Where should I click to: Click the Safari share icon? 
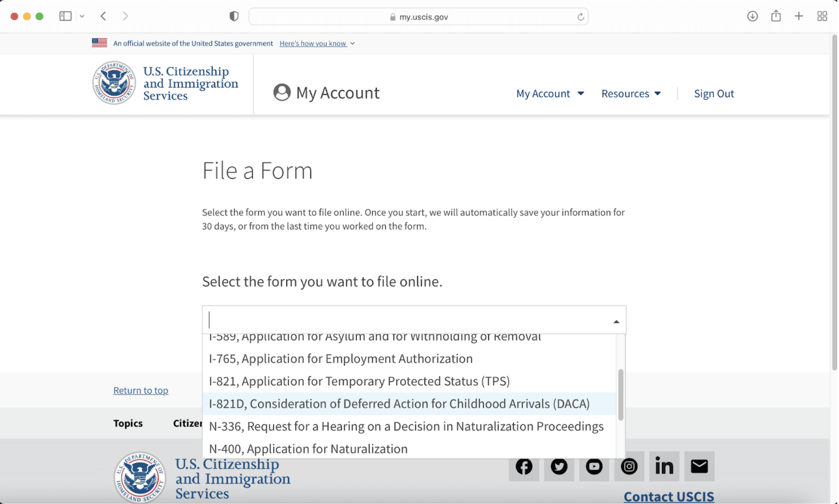pyautogui.click(x=776, y=16)
